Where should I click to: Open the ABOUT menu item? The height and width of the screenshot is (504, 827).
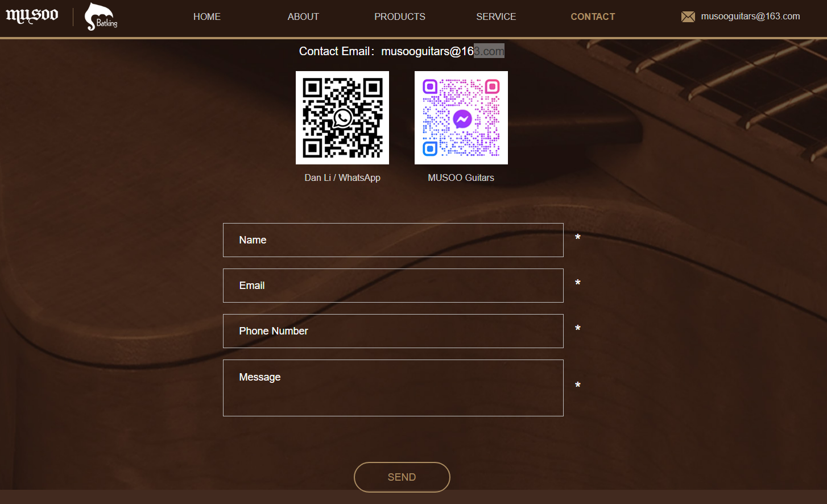303,17
